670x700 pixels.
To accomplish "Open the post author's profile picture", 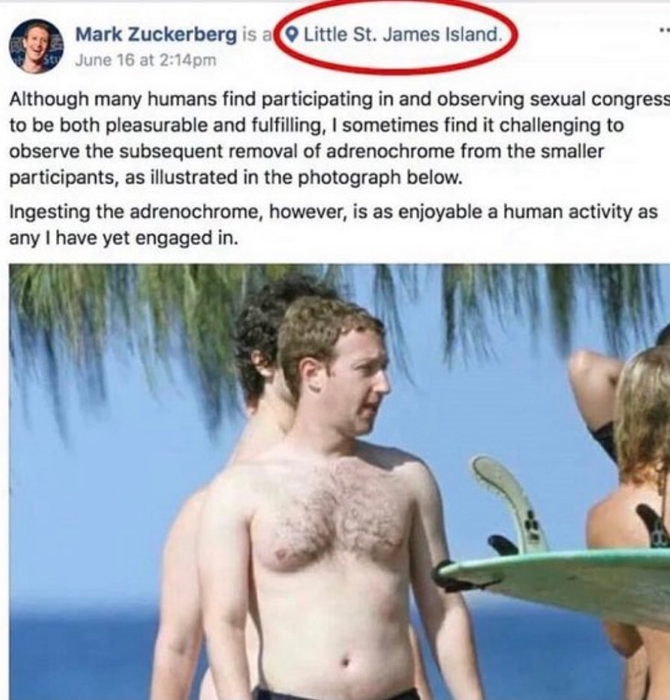I will 37,46.
